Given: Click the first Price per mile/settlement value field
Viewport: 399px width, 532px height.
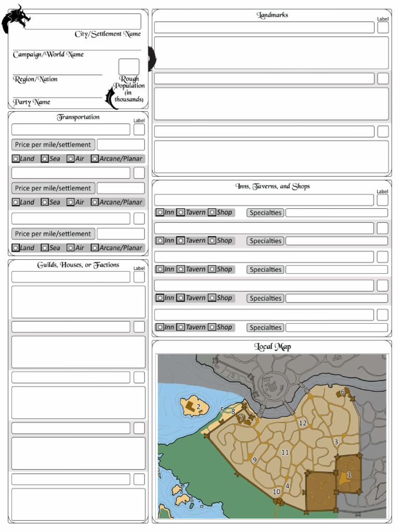Looking at the screenshot, I should click(x=121, y=144).
